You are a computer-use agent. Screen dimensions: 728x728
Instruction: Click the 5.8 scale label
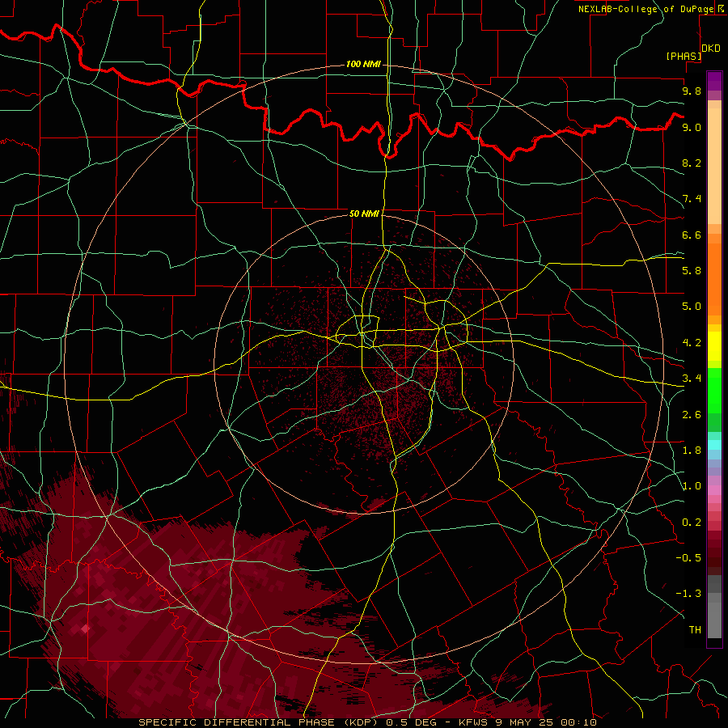(x=692, y=270)
